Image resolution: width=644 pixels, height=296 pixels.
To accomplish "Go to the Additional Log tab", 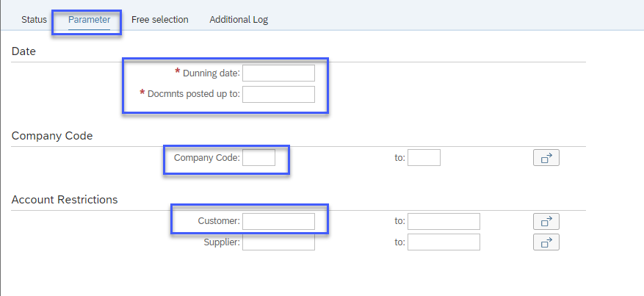I will [x=239, y=20].
